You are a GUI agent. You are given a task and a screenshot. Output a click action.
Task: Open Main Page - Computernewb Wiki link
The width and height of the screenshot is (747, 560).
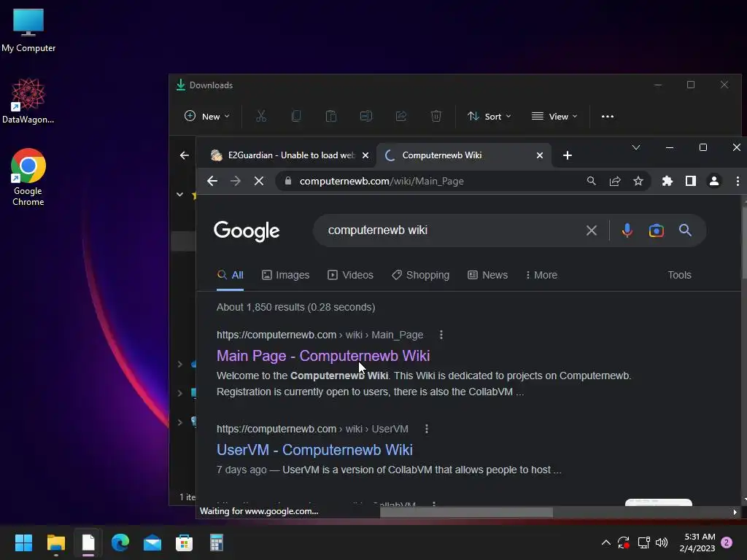coord(323,356)
